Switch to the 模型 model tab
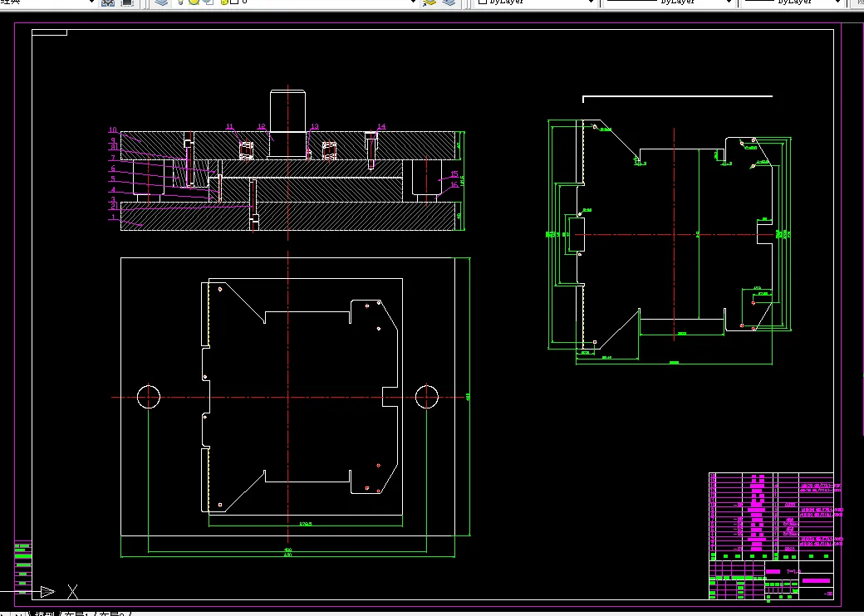Screen dimensions: 864x616 tap(45, 613)
